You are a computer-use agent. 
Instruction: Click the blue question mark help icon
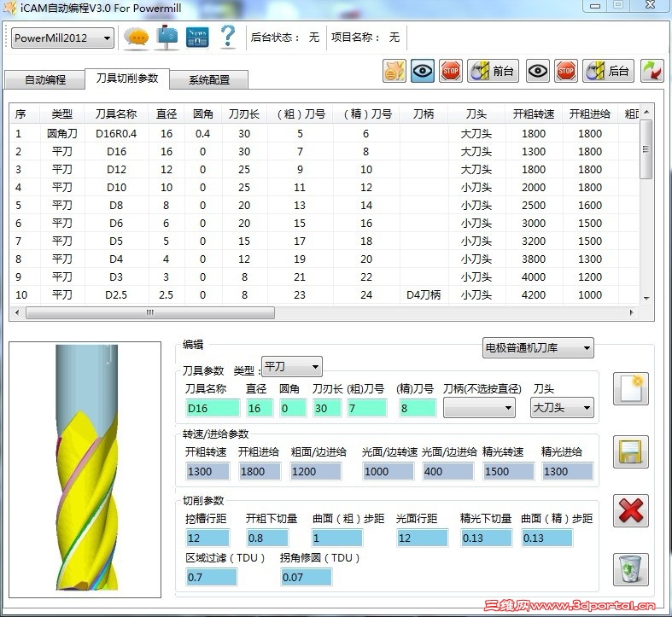(x=228, y=36)
